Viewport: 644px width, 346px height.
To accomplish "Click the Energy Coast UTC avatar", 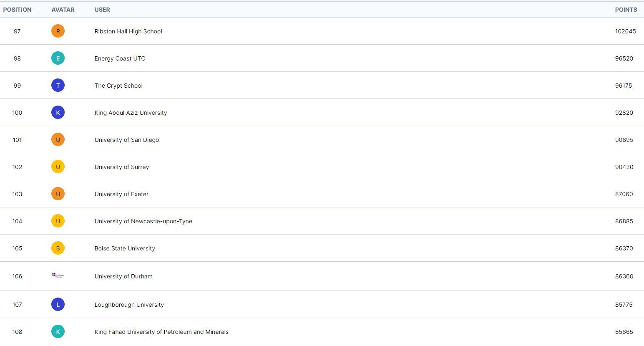I will click(x=58, y=58).
